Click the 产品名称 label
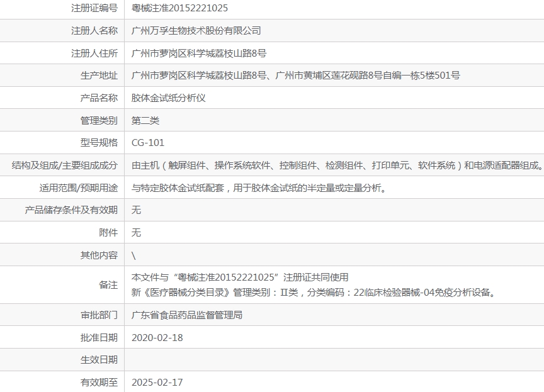Screen dimensions: 544x392 [99, 98]
